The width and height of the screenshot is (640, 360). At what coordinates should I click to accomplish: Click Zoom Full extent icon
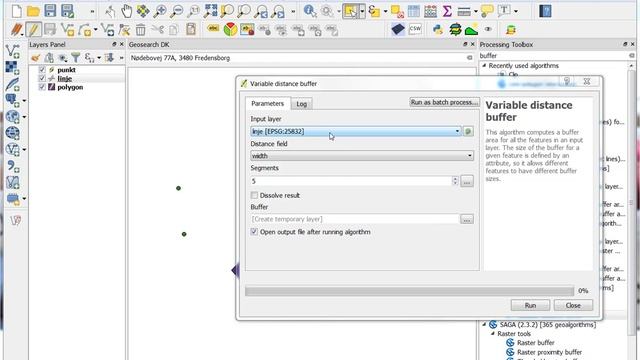210,11
